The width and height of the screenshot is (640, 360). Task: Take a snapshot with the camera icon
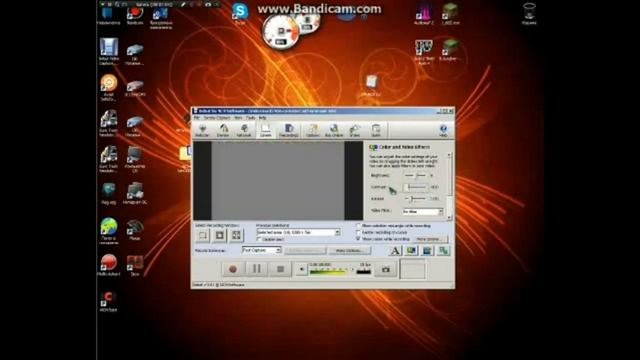tap(386, 269)
